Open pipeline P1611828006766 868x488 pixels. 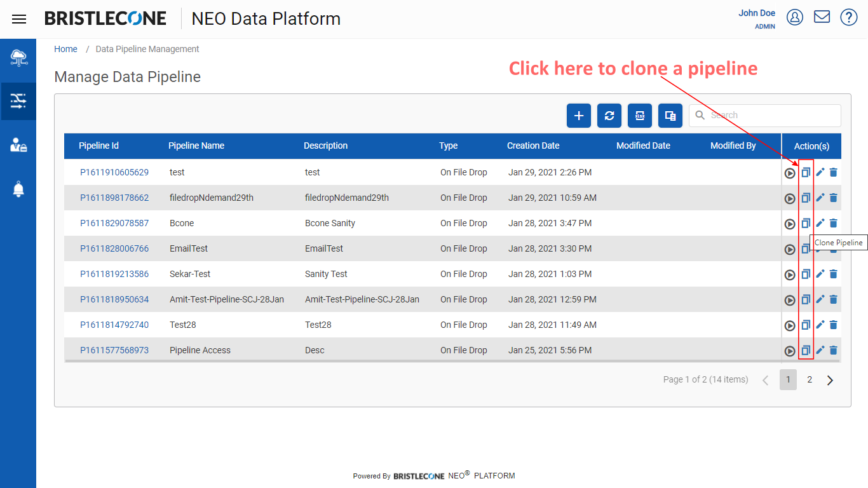tap(114, 248)
